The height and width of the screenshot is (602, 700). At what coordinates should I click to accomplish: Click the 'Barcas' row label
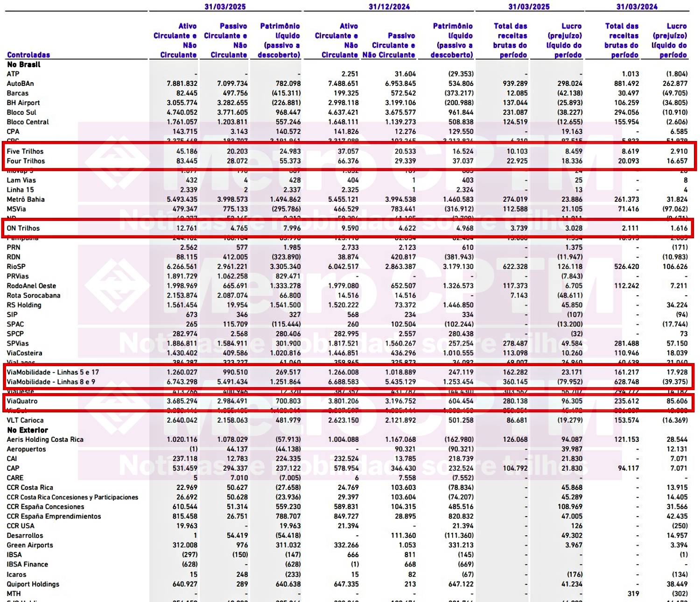[17, 93]
